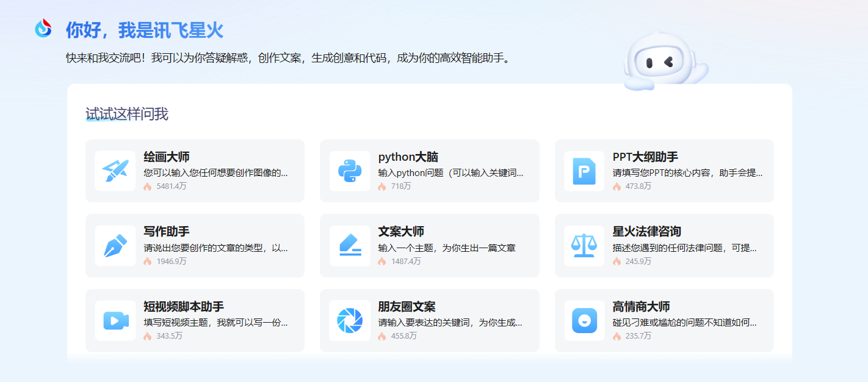
Task: Click the 短视频脚本助手 video camera icon
Action: [115, 321]
